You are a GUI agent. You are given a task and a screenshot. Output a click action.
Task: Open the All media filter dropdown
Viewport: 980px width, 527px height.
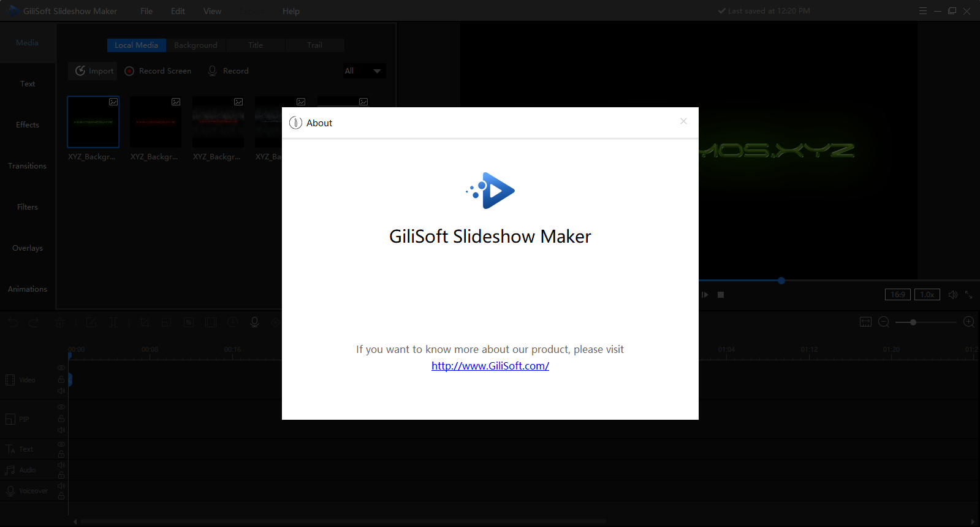tap(363, 71)
